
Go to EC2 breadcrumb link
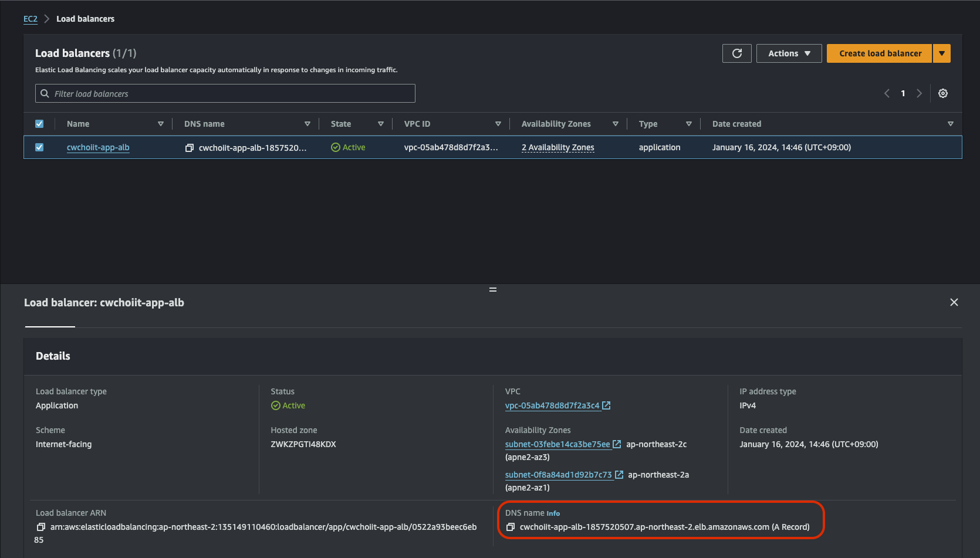(x=31, y=19)
